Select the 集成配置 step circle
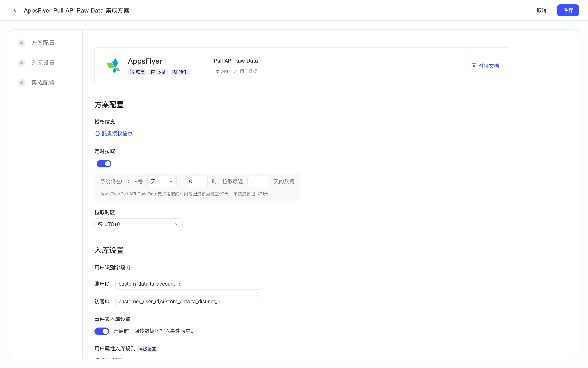The height and width of the screenshot is (368, 588). pos(22,83)
